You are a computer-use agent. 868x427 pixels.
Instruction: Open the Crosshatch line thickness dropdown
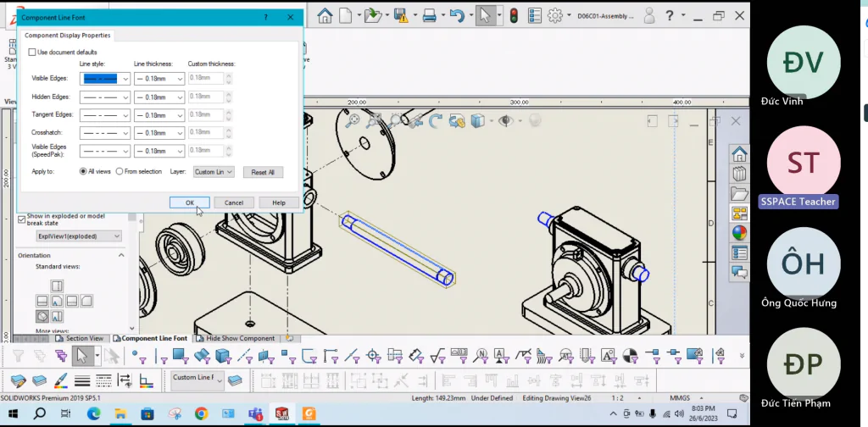[x=159, y=133]
